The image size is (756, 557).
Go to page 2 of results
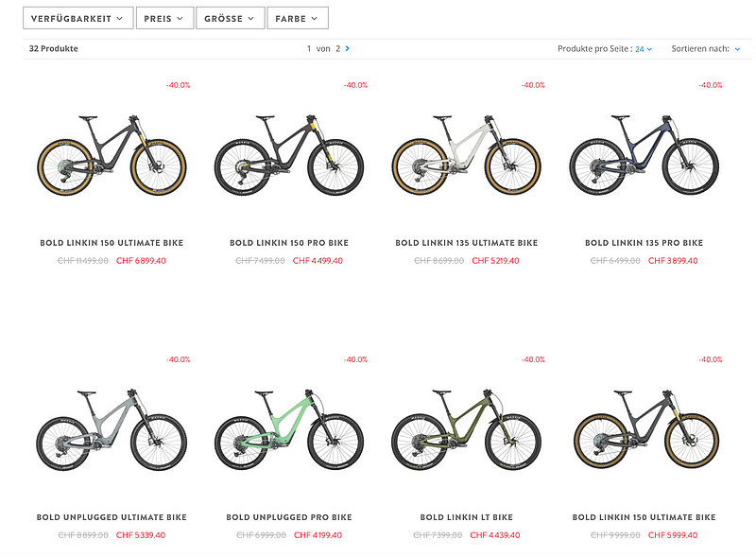tap(337, 48)
